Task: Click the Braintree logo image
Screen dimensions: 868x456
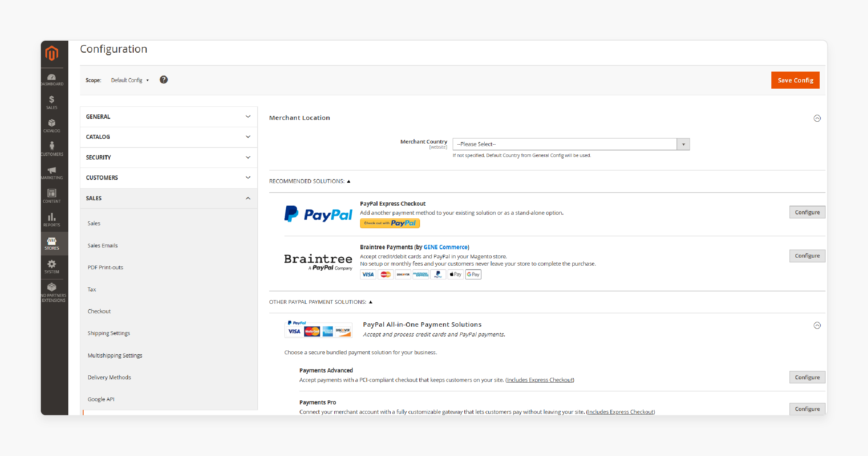Action: pyautogui.click(x=318, y=262)
